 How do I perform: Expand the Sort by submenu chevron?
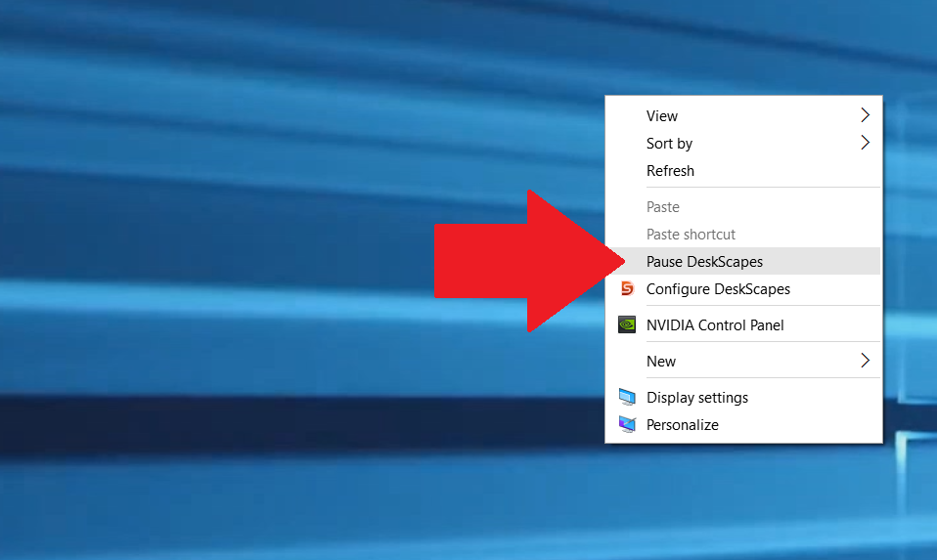coord(865,143)
